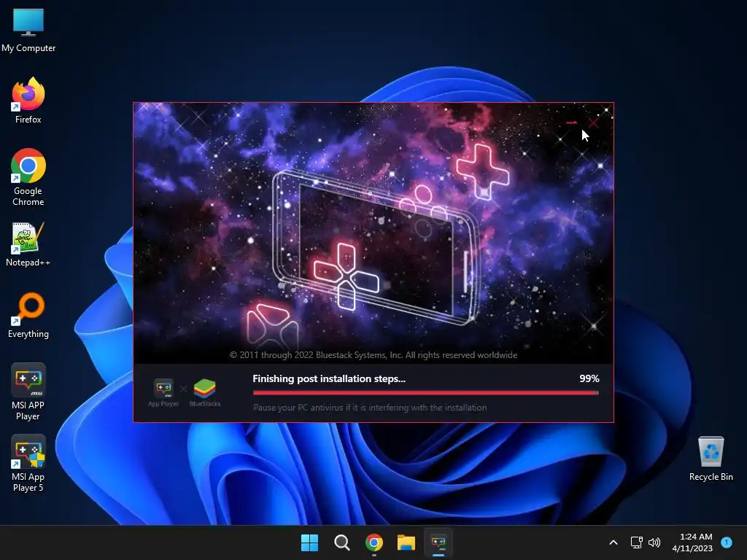This screenshot has width=747, height=560.
Task: Click the 99% progress value
Action: pos(589,378)
